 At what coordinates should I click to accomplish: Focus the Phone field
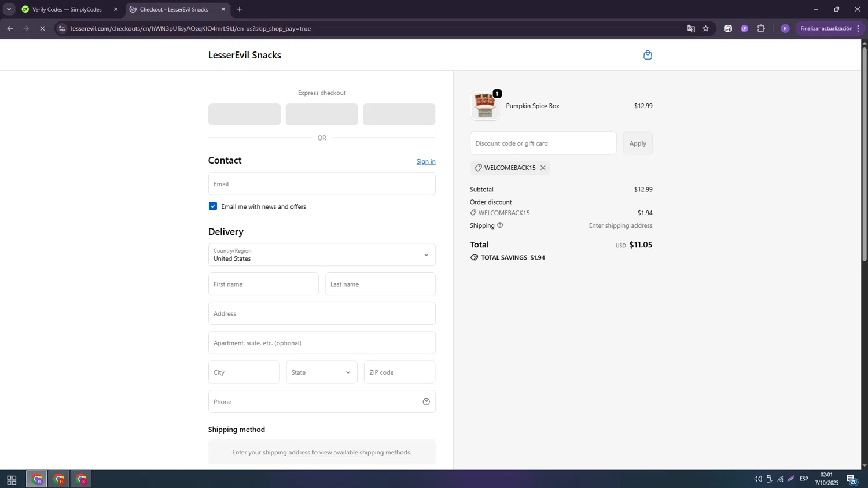pos(322,402)
